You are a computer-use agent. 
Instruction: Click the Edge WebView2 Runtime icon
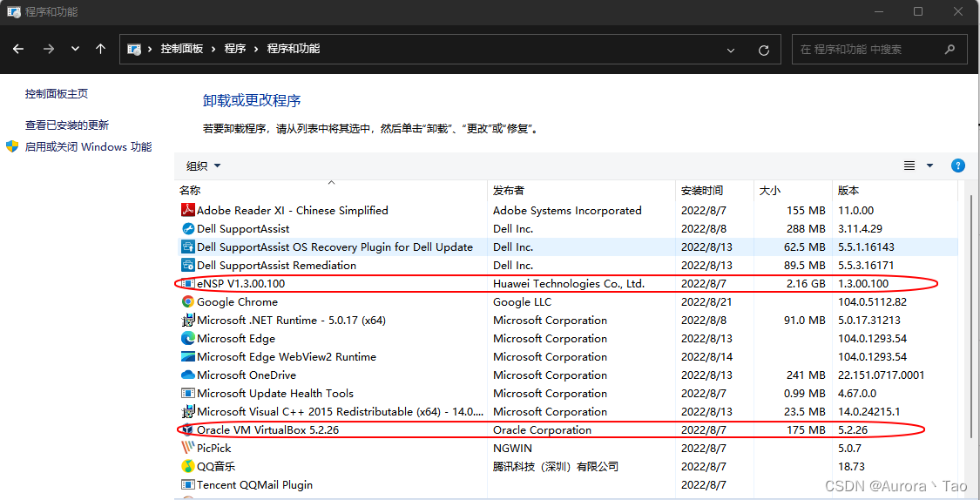click(x=188, y=357)
